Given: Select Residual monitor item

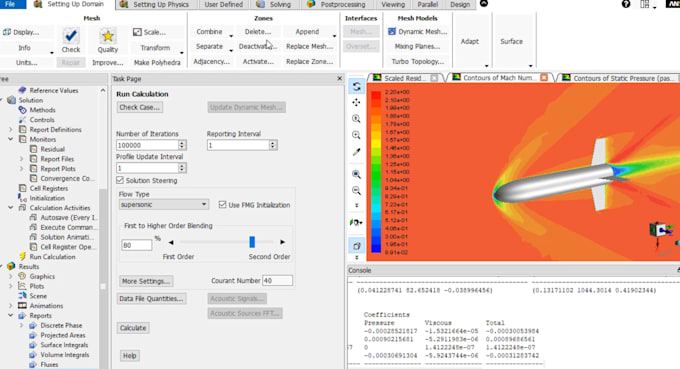Looking at the screenshot, I should (52, 149).
